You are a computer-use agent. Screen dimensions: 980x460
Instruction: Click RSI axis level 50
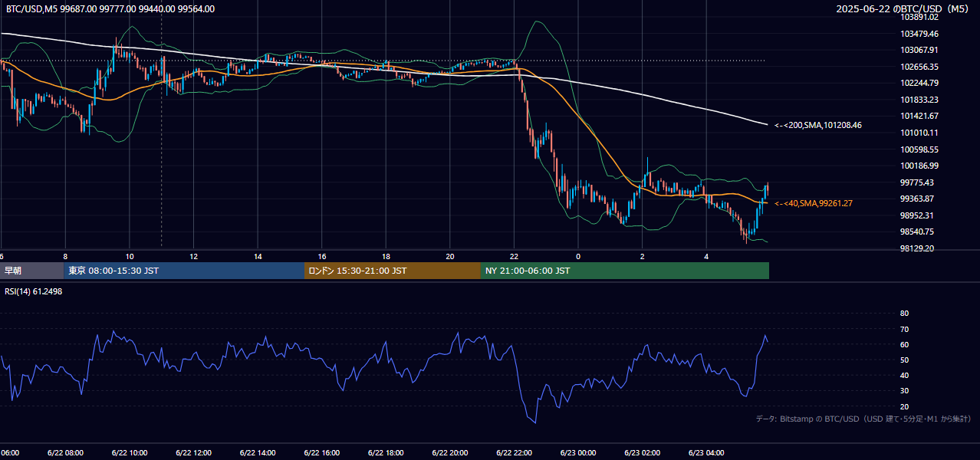(904, 360)
